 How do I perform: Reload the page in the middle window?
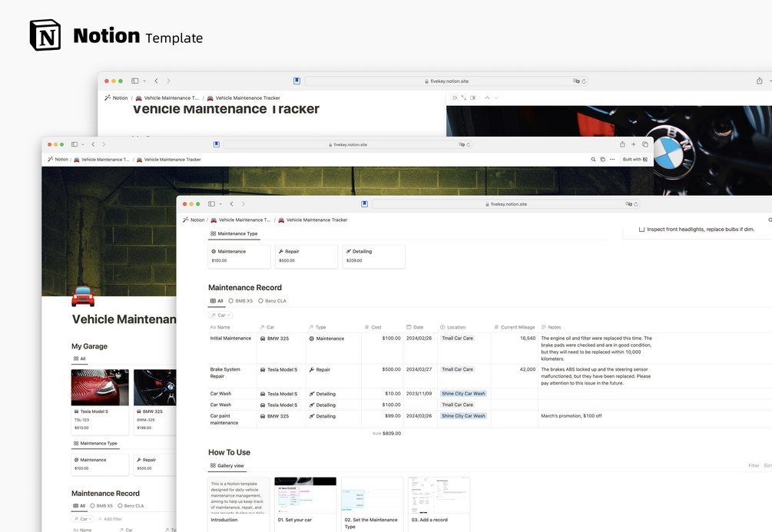tap(469, 144)
